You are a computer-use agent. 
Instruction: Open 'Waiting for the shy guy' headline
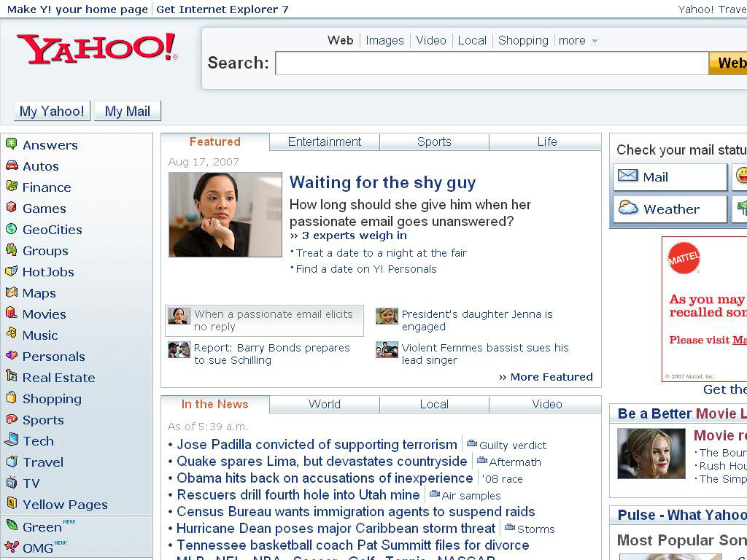pos(382,183)
